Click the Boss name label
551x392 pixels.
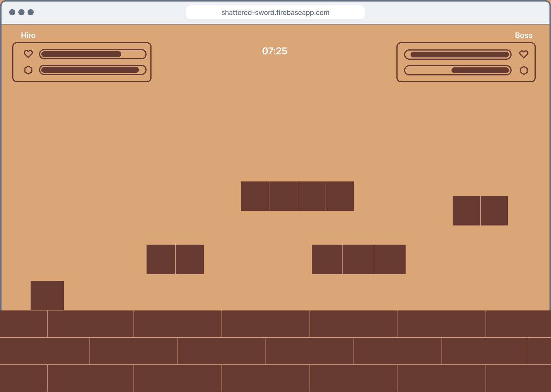click(x=523, y=35)
